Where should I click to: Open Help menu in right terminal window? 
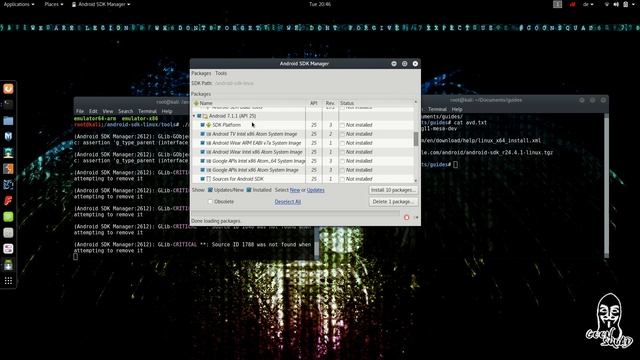pyautogui.click(x=457, y=109)
